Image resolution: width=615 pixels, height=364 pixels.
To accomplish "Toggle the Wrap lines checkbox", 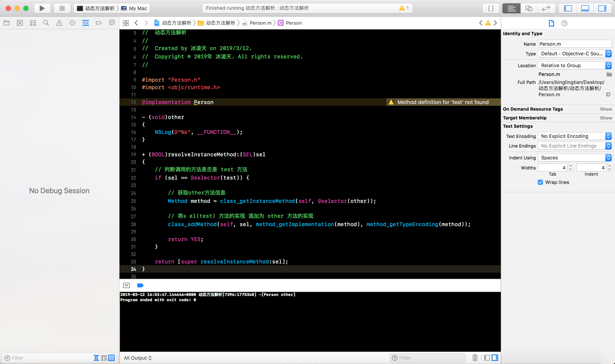I will (540, 182).
